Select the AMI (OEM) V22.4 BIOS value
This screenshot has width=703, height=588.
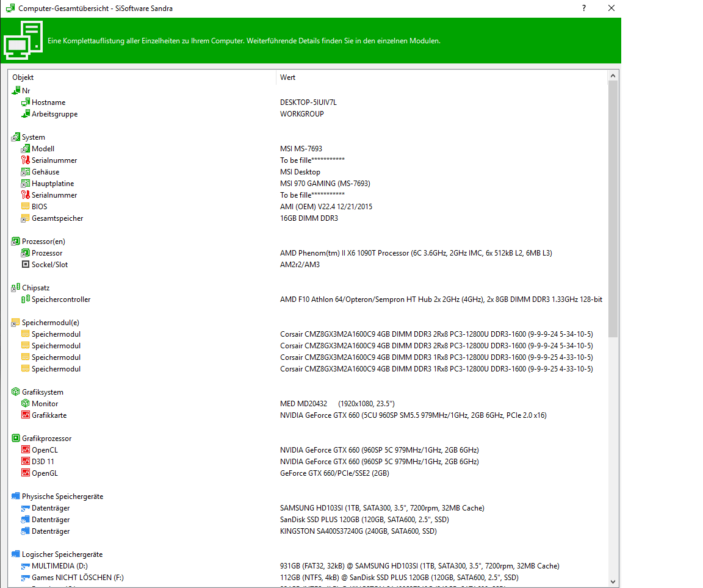(326, 207)
